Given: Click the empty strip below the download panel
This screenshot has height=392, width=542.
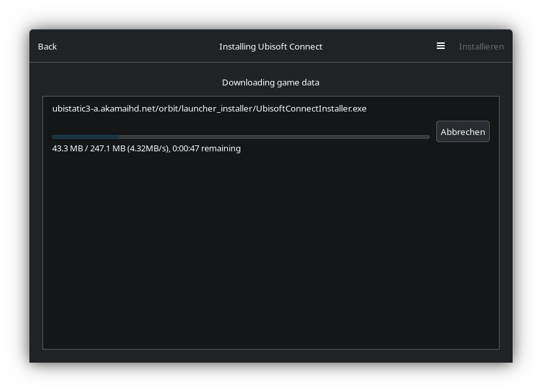Looking at the screenshot, I should click(x=270, y=355).
